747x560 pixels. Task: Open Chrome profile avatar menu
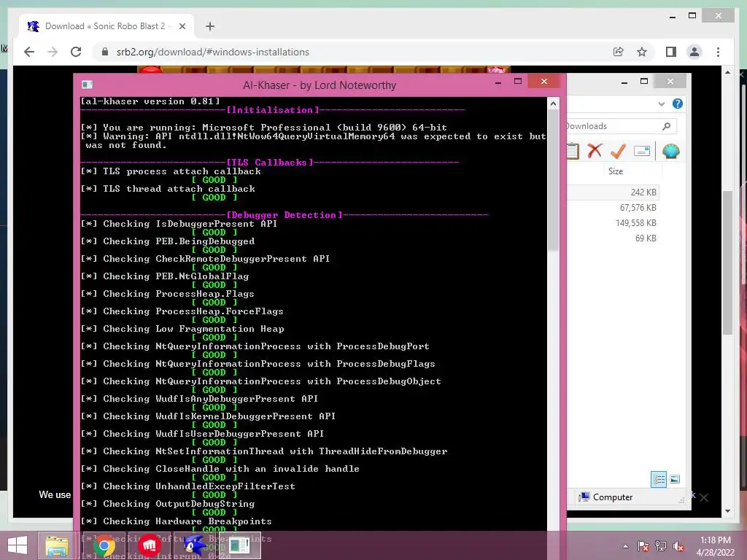(694, 52)
